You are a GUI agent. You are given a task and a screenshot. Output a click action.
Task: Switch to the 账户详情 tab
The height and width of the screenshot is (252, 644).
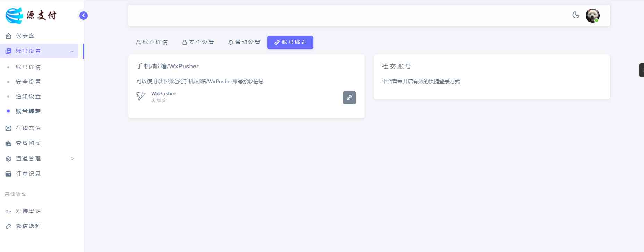[152, 42]
